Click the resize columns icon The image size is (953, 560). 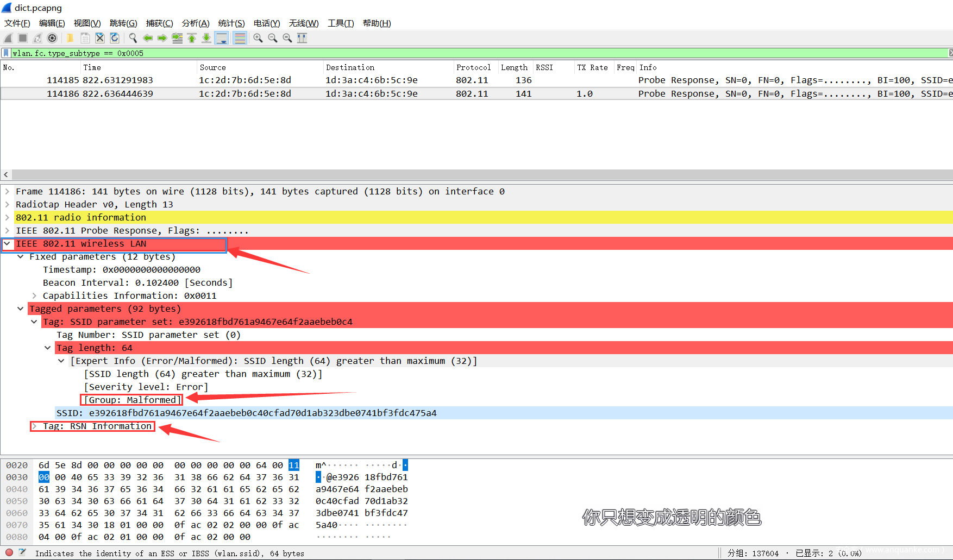(x=302, y=38)
